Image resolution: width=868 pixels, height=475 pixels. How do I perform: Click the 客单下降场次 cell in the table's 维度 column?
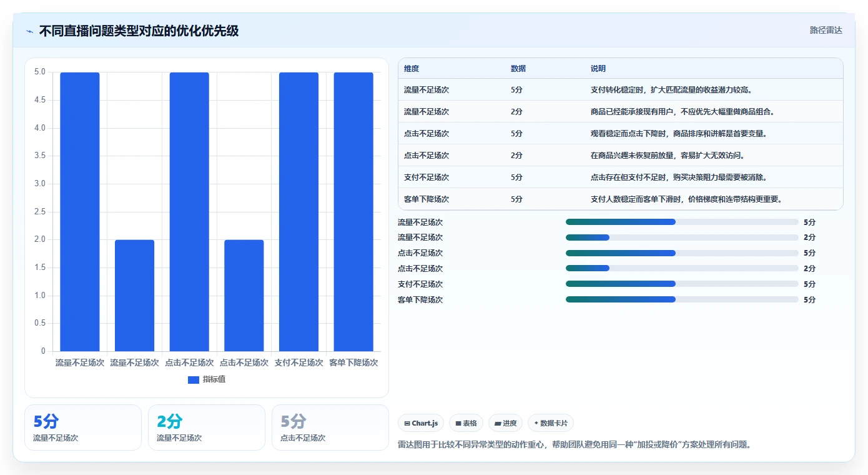point(427,199)
